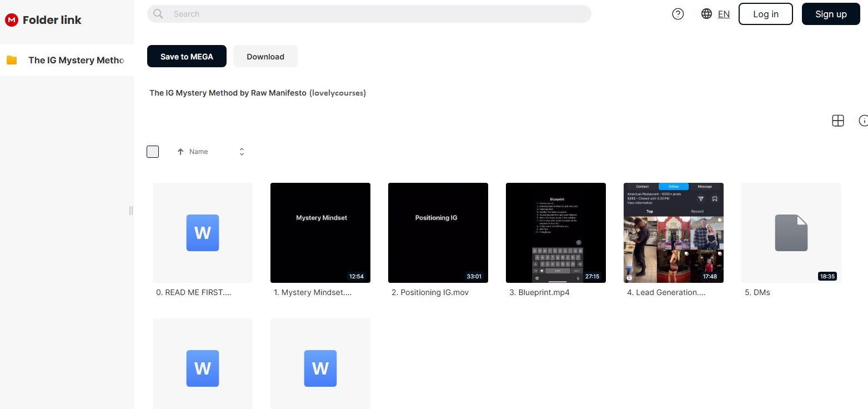The image size is (868, 409).
Task: Click into the Search input field
Action: click(x=378, y=14)
